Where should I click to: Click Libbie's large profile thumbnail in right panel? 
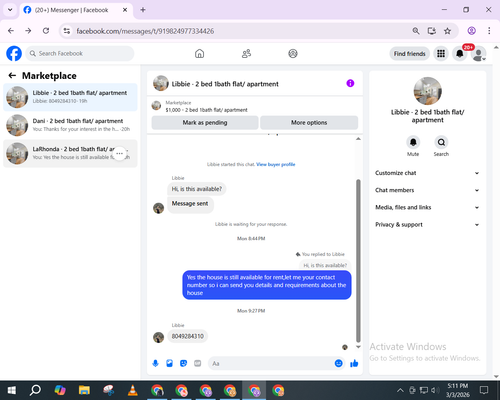click(x=427, y=91)
